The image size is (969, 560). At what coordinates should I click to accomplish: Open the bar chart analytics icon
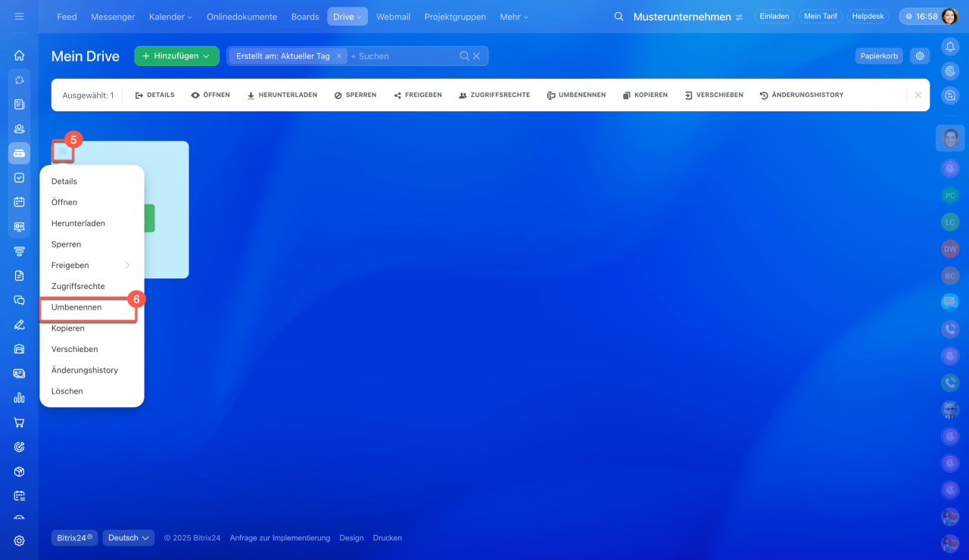[x=19, y=398]
